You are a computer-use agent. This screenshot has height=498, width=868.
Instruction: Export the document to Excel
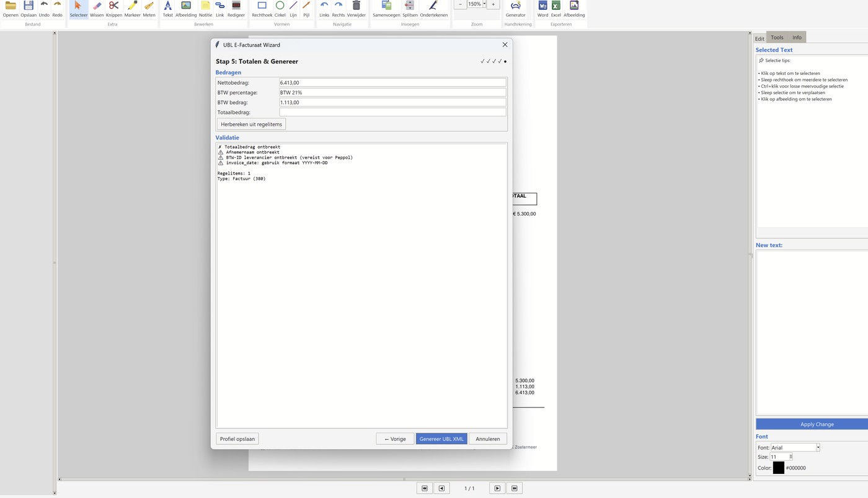pos(555,9)
